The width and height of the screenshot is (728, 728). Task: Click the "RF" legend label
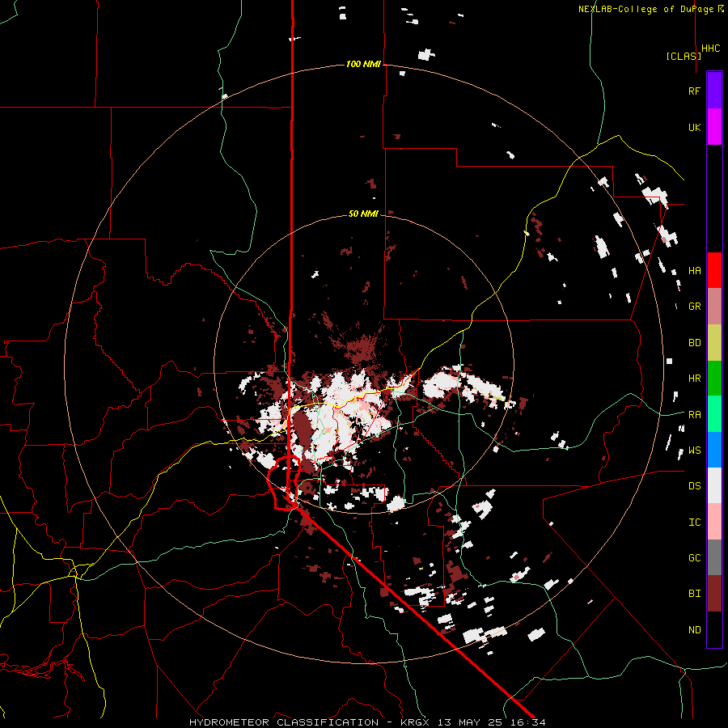click(x=694, y=91)
